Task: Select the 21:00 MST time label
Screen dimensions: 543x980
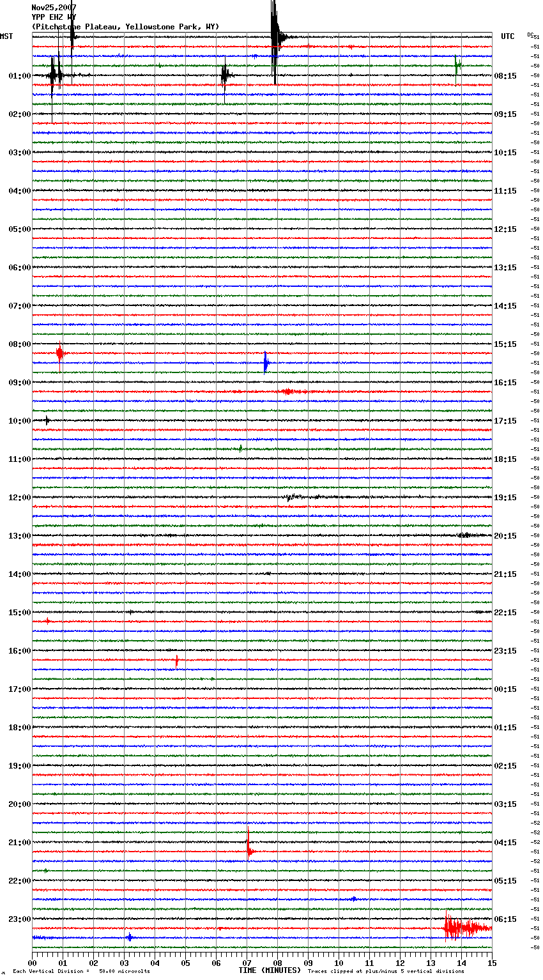Action: [20, 843]
